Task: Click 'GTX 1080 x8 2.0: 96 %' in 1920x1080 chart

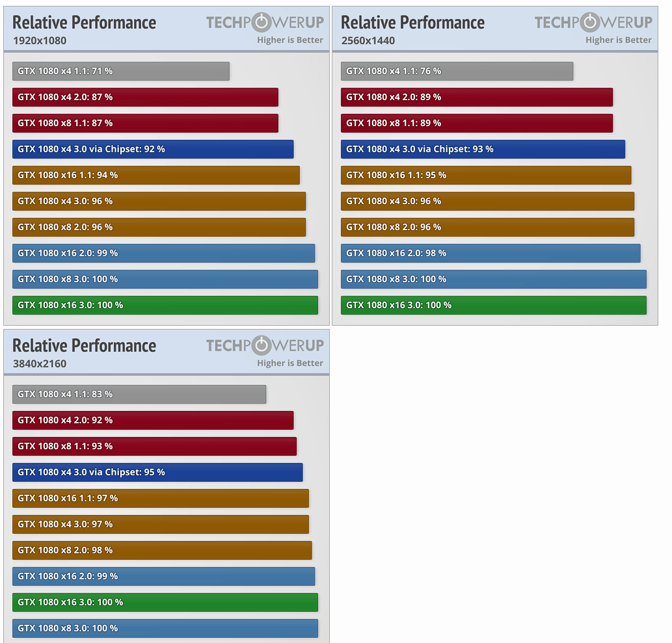Action: tap(159, 227)
